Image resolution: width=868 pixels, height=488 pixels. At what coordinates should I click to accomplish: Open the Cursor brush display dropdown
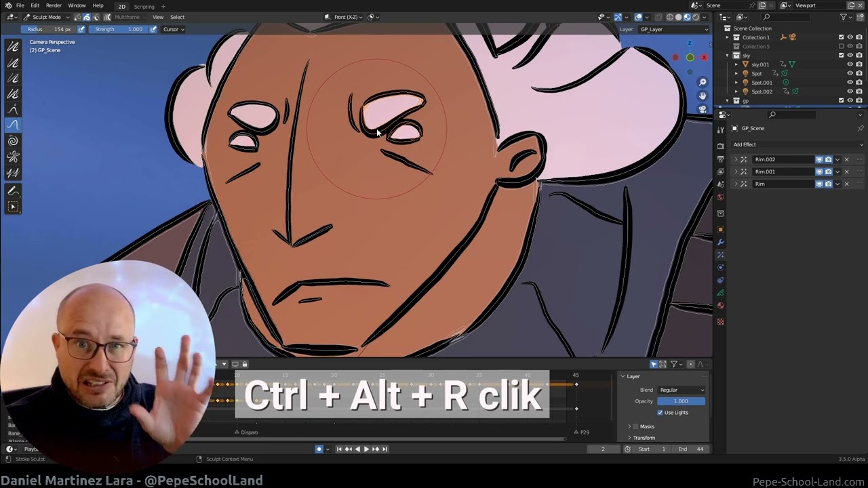pyautogui.click(x=173, y=29)
